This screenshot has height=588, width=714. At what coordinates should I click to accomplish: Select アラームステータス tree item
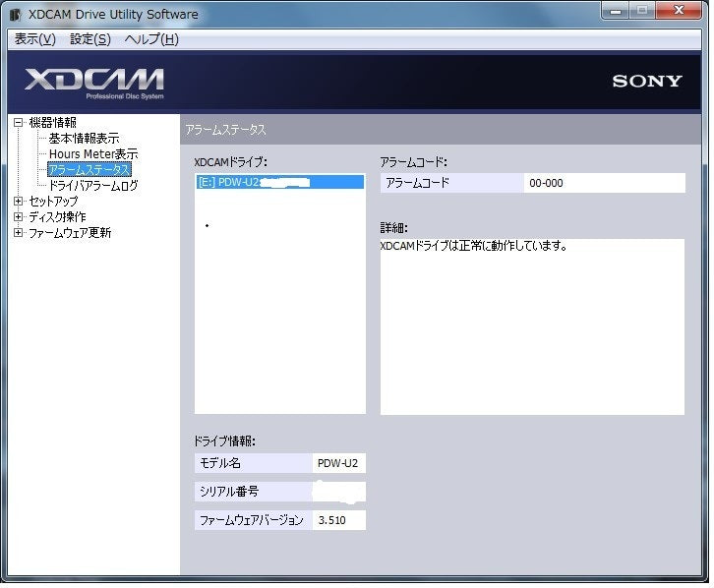(x=89, y=170)
